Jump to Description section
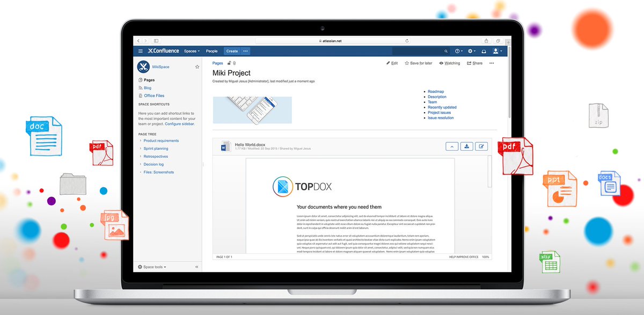This screenshot has height=315, width=644. click(437, 97)
